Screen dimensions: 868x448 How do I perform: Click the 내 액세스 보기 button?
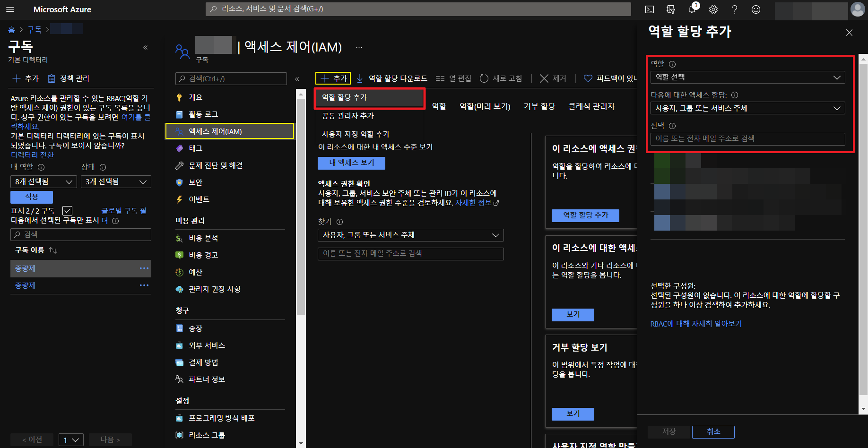click(x=351, y=163)
